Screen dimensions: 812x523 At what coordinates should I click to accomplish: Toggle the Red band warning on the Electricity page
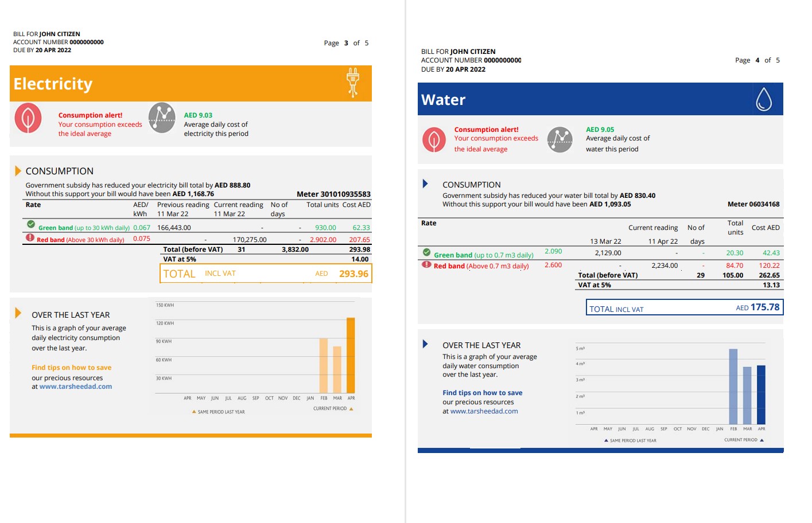pyautogui.click(x=30, y=239)
